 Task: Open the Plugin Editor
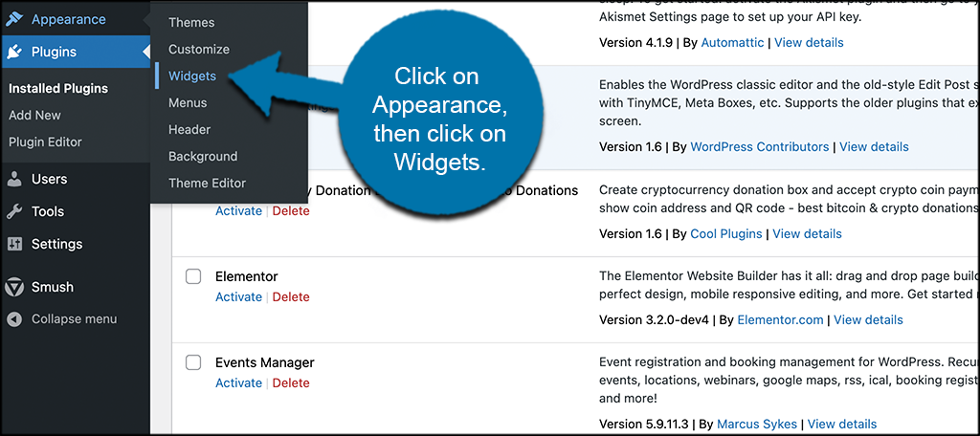pos(45,142)
